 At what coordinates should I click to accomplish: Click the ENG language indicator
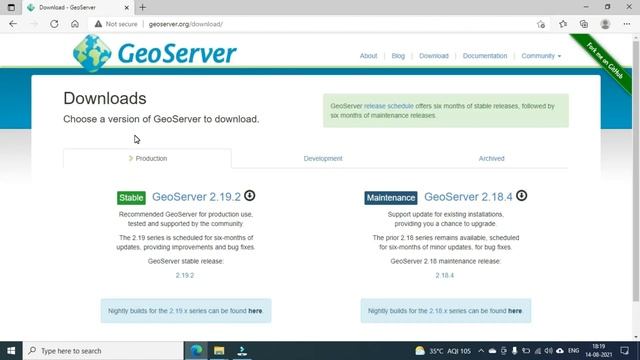pyautogui.click(x=573, y=351)
